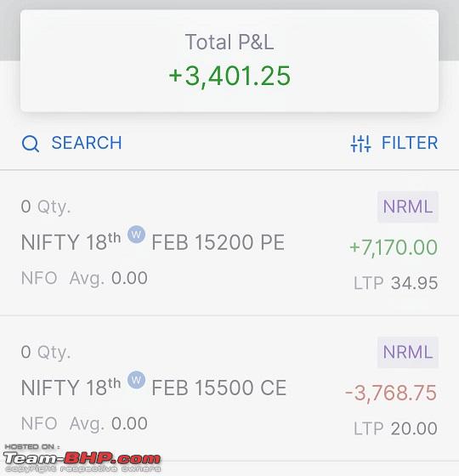
Task: Select NRML tag on NIFTY 15200 PE
Action: (x=408, y=207)
